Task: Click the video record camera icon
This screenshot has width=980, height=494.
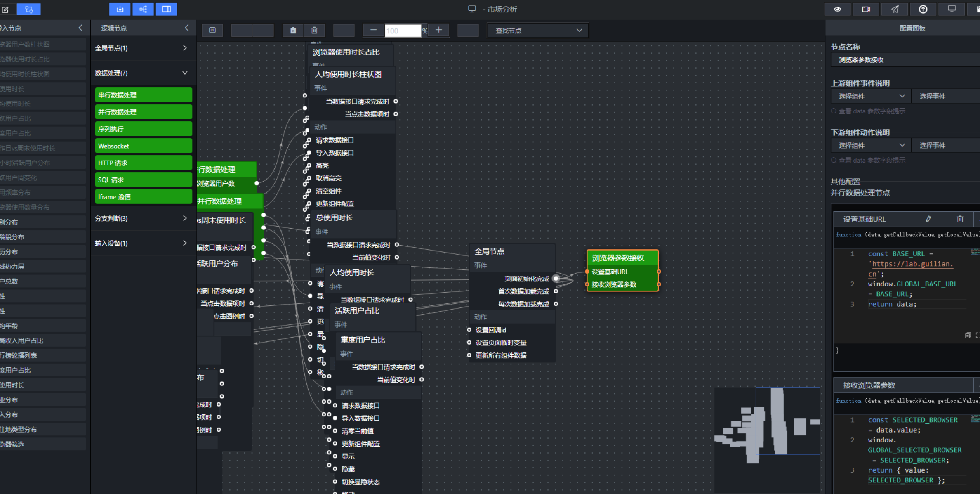Action: coord(866,9)
